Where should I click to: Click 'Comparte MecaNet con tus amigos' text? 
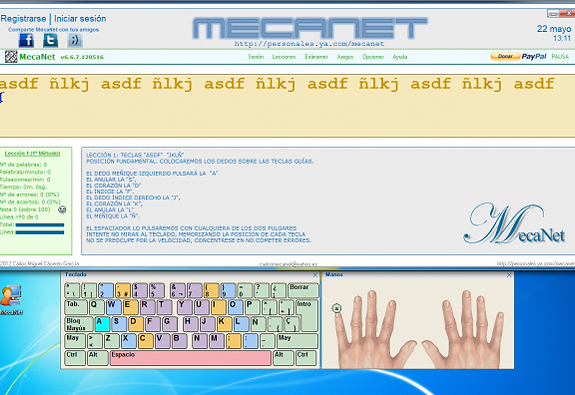[x=54, y=30]
